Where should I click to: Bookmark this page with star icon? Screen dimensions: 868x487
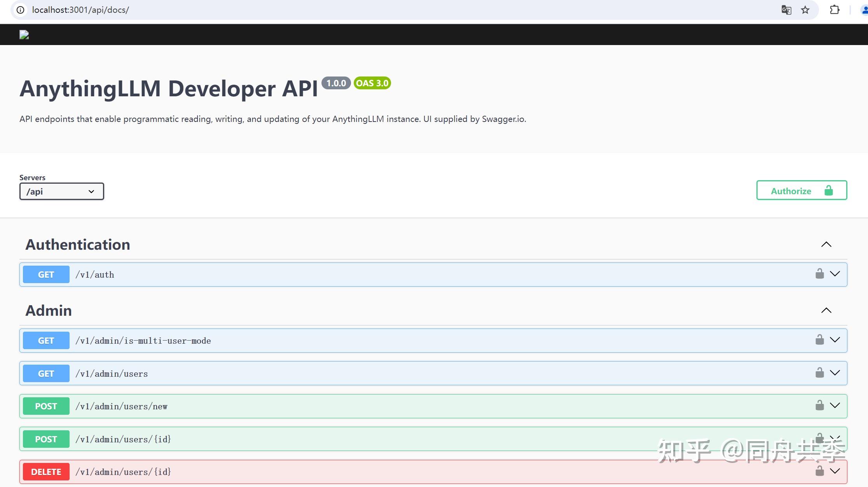(x=805, y=10)
